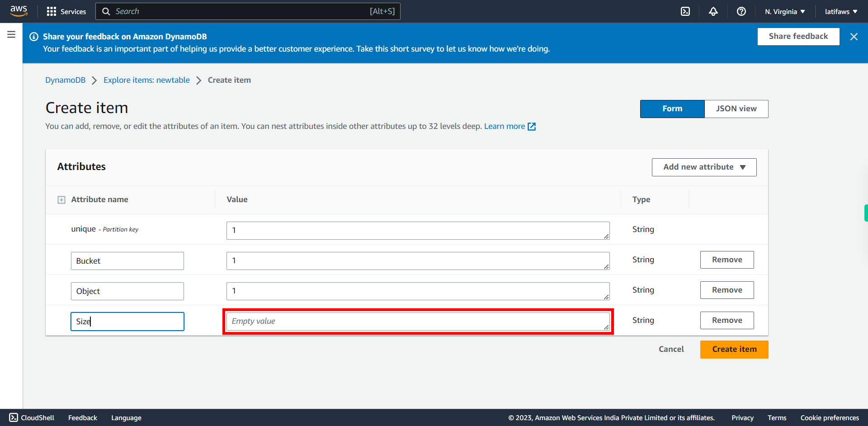
Task: Click the Create item breadcrumb text
Action: click(229, 80)
